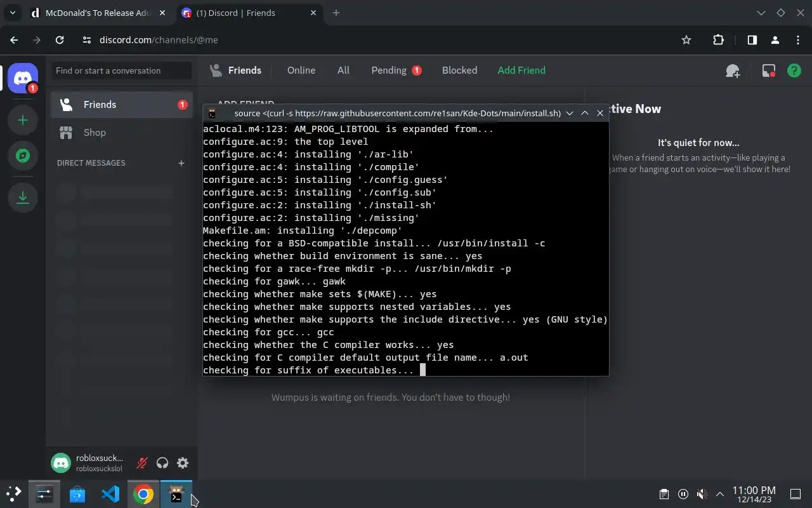
Task: Add a server with the plus icon
Action: coord(23,120)
